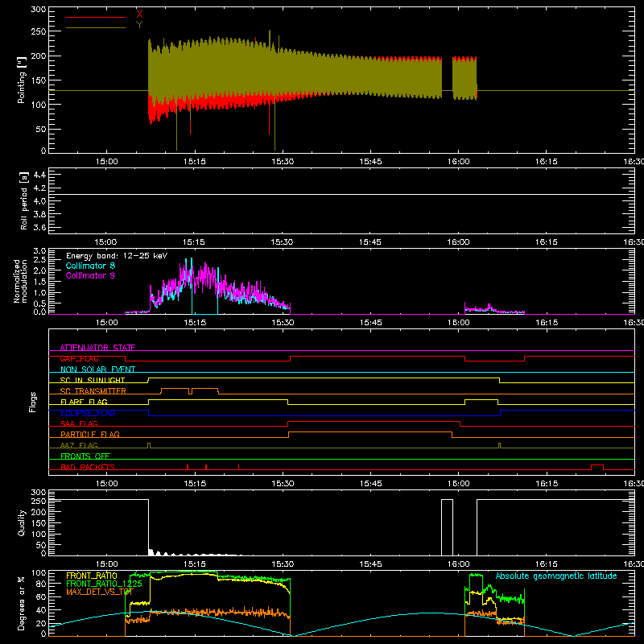Screen dimensions: 644x644
Task: Click the olive Y legend line sample
Action: pos(96,28)
